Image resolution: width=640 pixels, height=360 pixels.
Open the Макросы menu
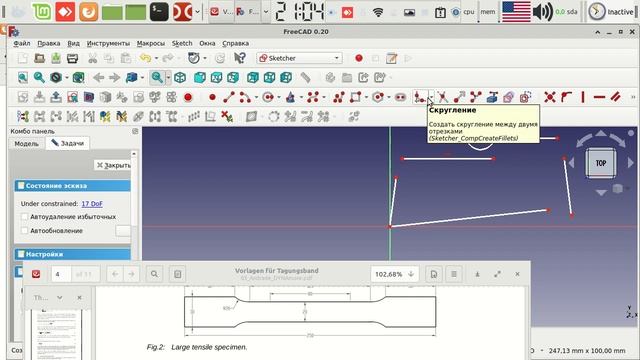[x=151, y=43]
